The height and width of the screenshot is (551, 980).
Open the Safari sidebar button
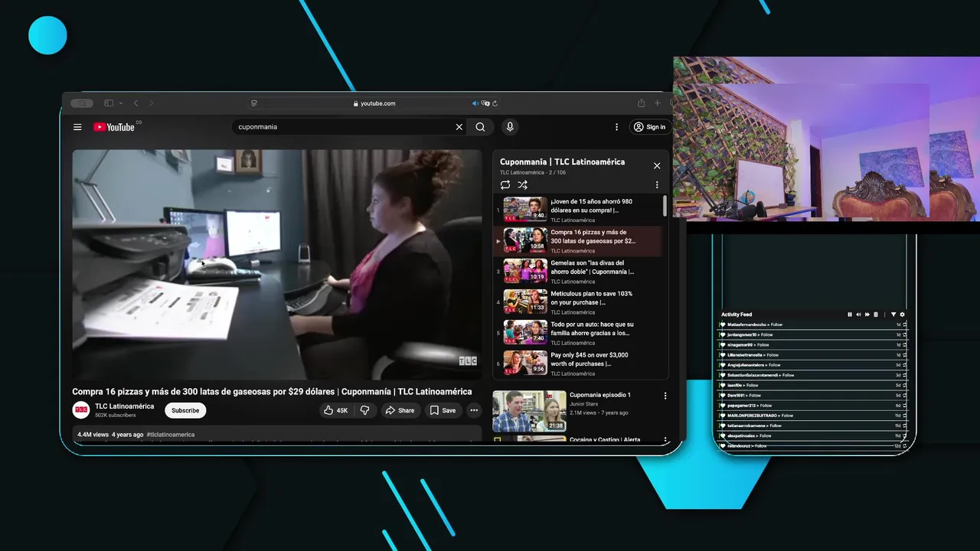pos(109,103)
